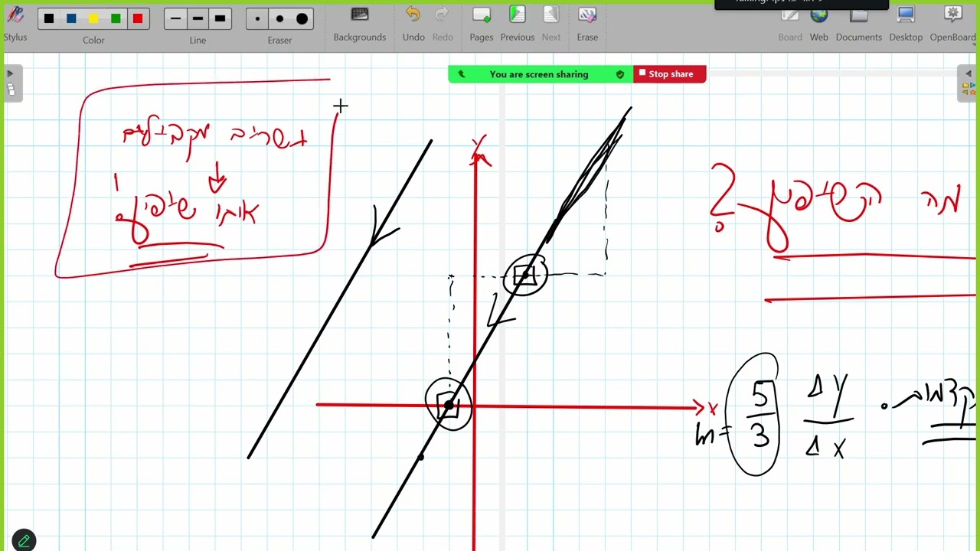The height and width of the screenshot is (551, 980).
Task: Open the Backgrounds chooser
Action: [359, 24]
